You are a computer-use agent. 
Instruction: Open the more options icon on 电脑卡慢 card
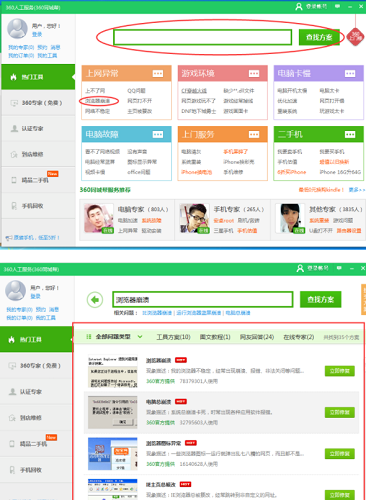(350, 73)
